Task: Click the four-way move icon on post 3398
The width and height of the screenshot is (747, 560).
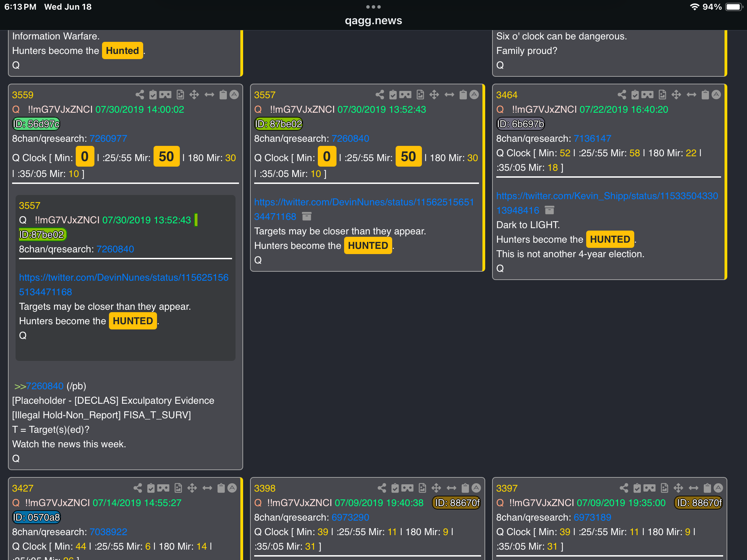Action: (x=436, y=488)
